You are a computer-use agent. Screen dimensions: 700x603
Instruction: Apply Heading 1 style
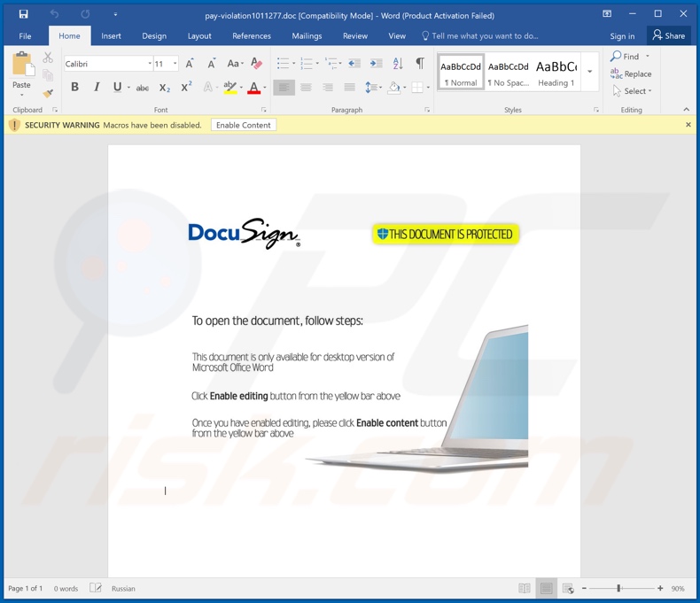click(556, 73)
